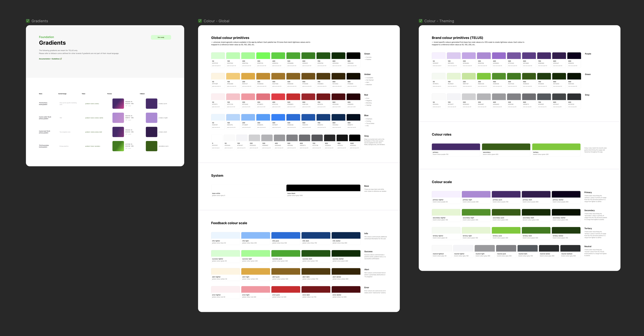Viewport: 644px width, 336px height.
Task: Select the Colour - Global frame label
Action: [216, 21]
